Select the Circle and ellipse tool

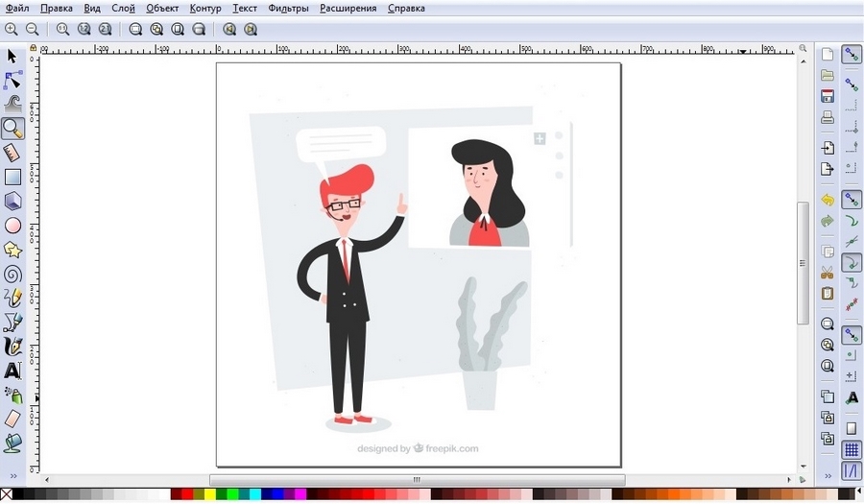tap(12, 226)
